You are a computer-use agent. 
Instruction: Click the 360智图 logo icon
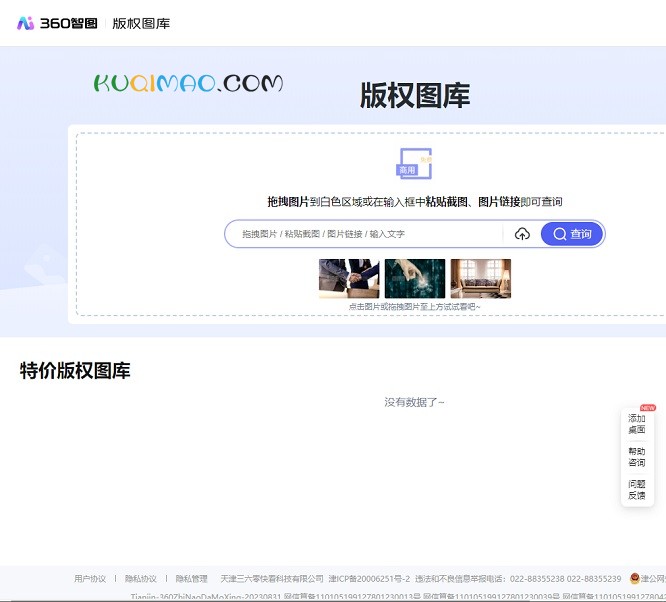(25, 23)
